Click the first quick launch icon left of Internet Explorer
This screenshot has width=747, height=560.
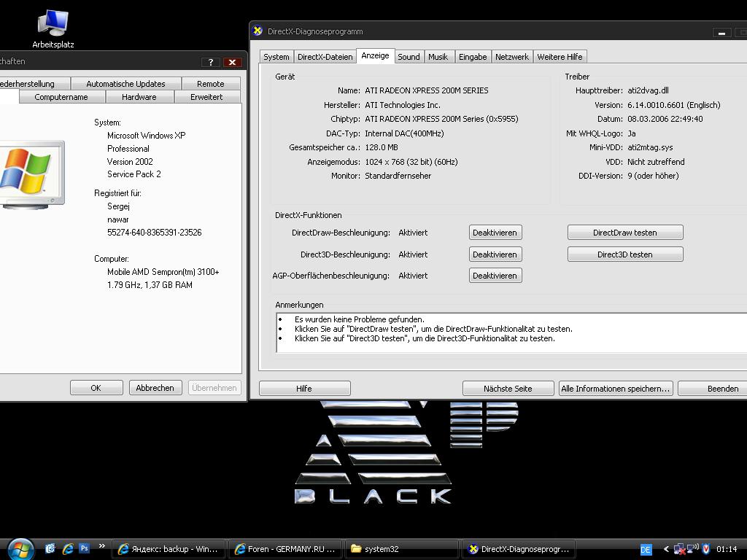(50, 548)
